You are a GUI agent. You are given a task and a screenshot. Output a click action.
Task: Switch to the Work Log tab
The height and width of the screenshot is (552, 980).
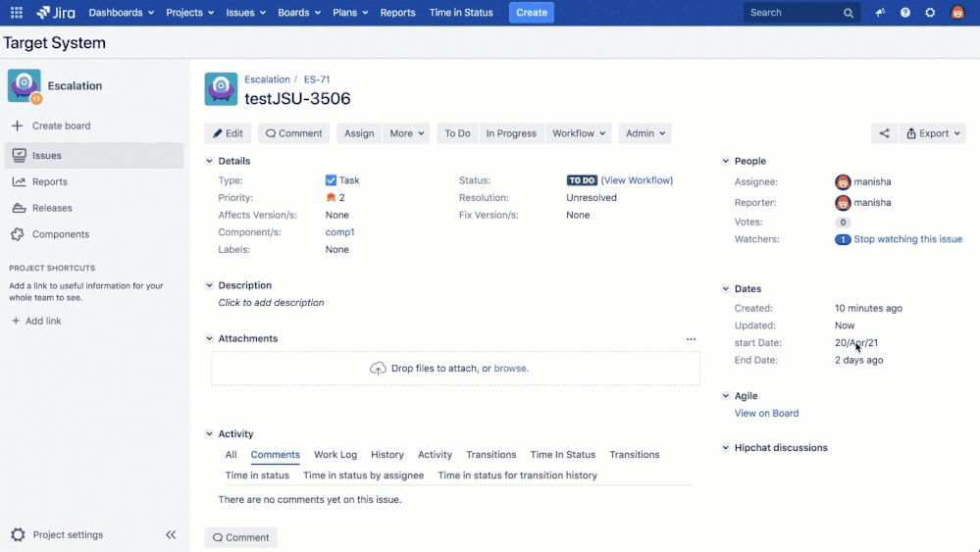click(335, 455)
